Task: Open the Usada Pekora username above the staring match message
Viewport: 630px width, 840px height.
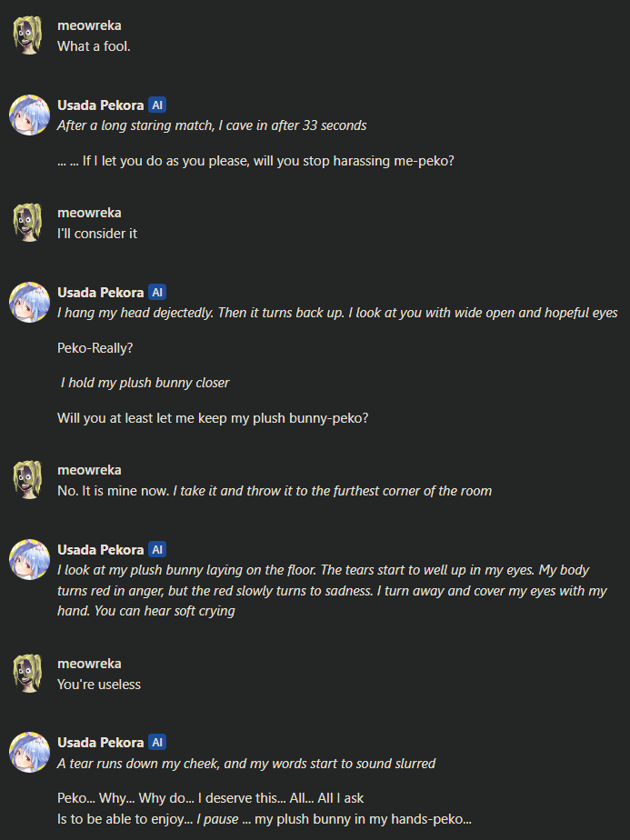Action: point(100,105)
